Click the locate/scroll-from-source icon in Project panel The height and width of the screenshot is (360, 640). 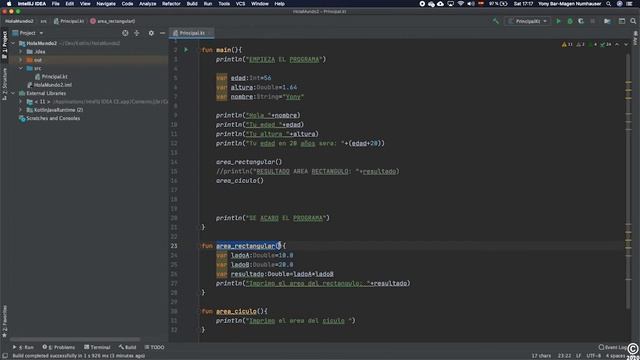coord(125,33)
